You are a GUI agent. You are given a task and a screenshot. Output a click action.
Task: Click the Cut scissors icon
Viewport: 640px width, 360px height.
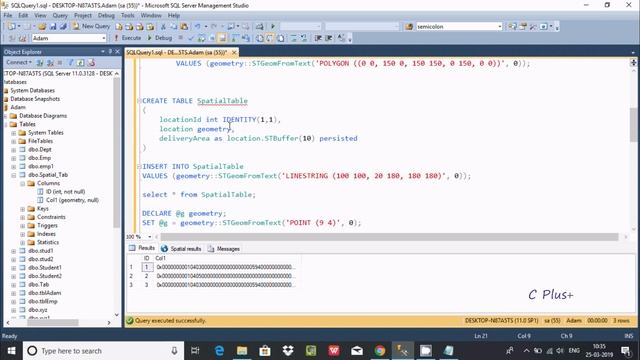pos(163,27)
